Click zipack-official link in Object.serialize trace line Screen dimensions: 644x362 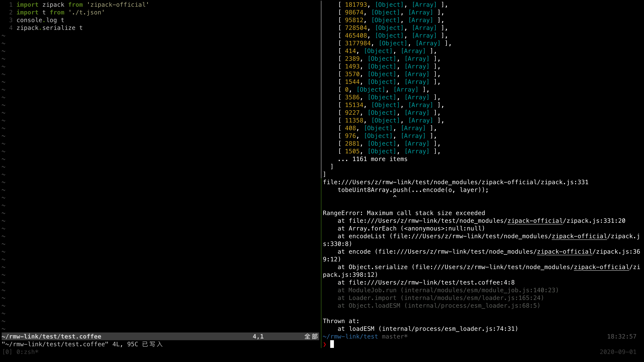(x=601, y=267)
